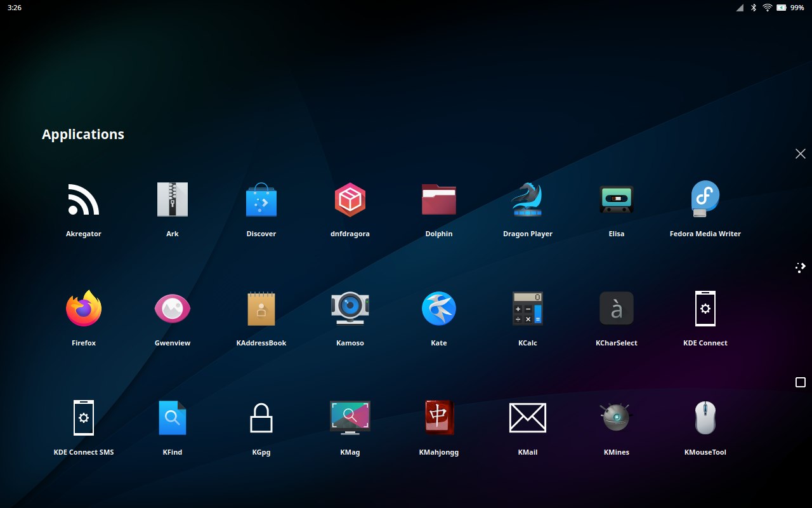Launch the KCalc calculator
Screen dimensions: 812x508
528,309
